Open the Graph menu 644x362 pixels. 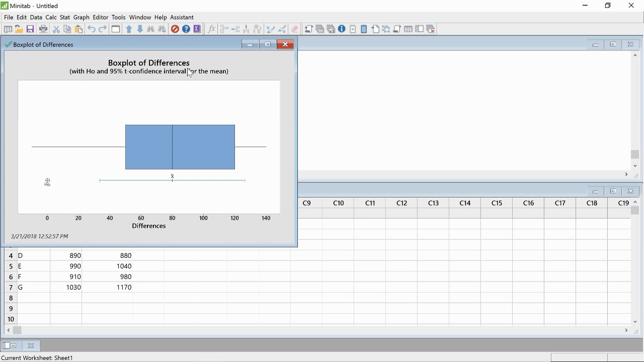click(x=82, y=17)
